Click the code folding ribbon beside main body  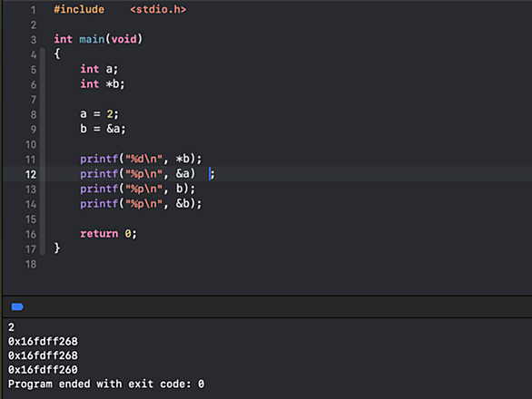coord(43,151)
